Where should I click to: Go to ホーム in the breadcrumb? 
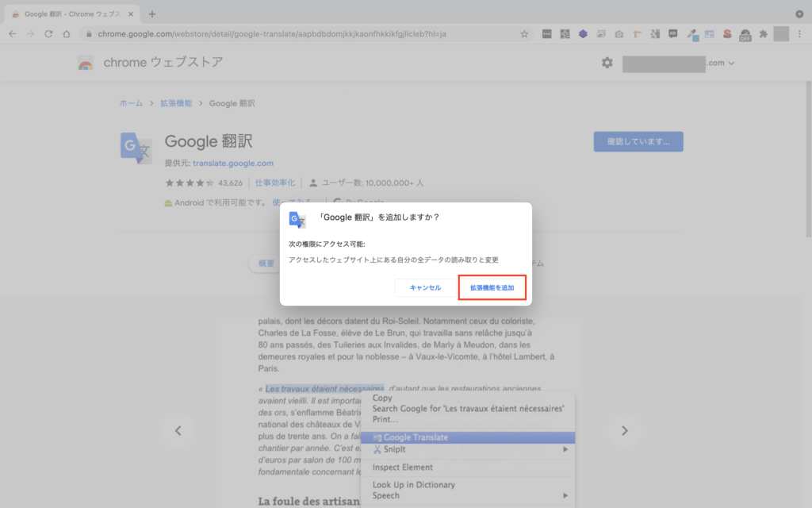(x=131, y=103)
